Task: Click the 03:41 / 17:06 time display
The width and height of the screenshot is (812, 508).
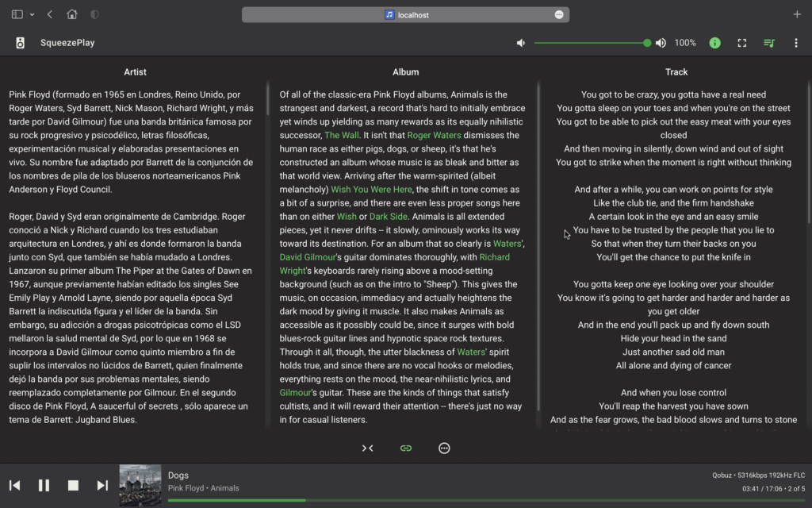Action: (762, 489)
